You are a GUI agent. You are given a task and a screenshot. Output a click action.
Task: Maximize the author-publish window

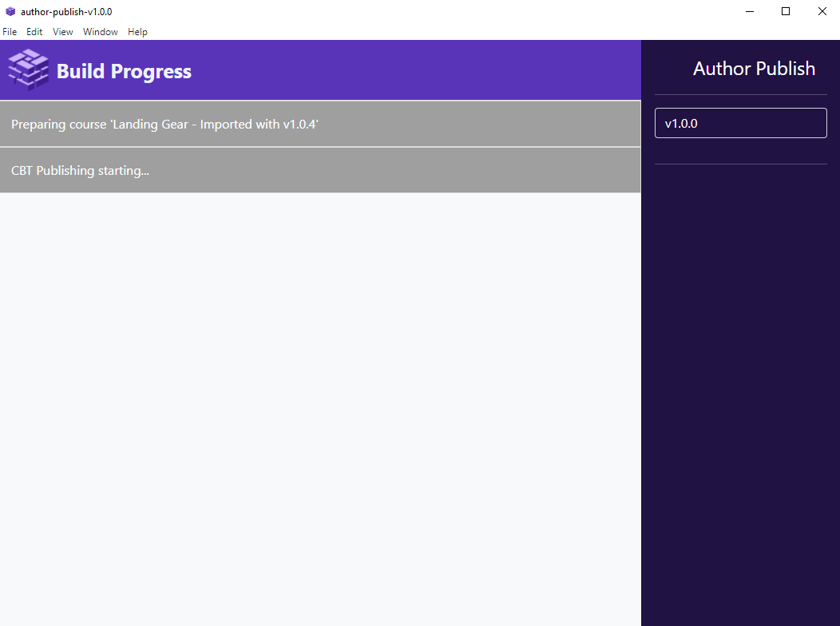click(786, 11)
